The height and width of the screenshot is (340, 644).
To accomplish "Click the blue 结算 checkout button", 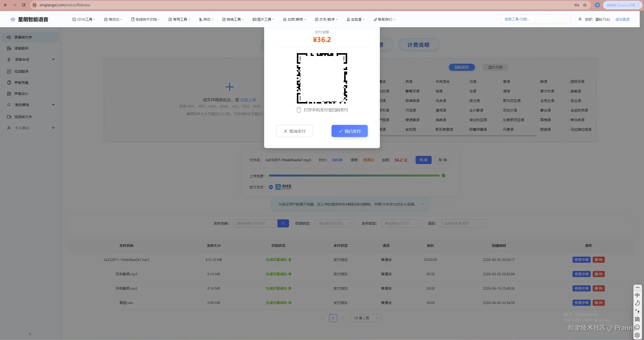I will (x=424, y=160).
